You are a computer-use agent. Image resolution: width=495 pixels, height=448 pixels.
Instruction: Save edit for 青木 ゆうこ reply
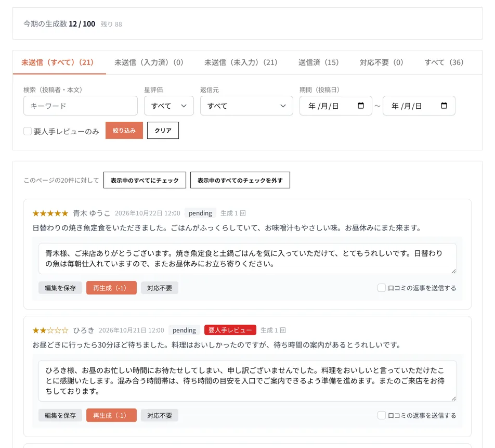pos(60,288)
